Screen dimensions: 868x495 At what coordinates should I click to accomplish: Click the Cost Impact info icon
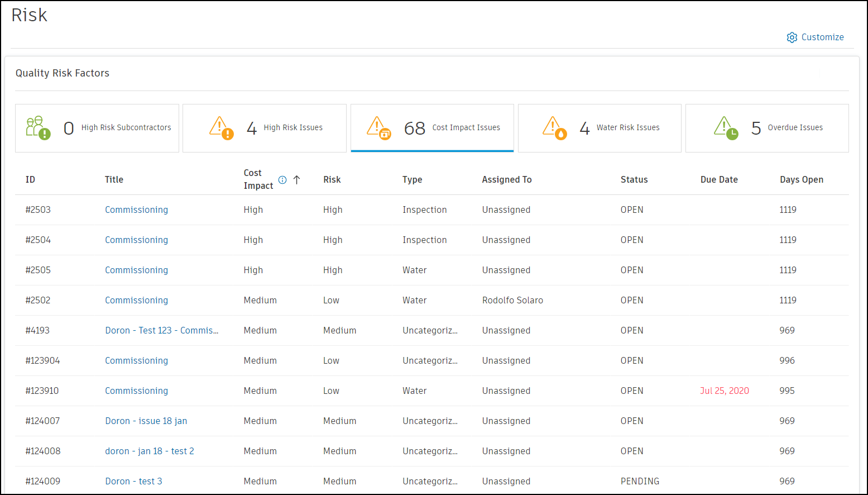point(282,180)
